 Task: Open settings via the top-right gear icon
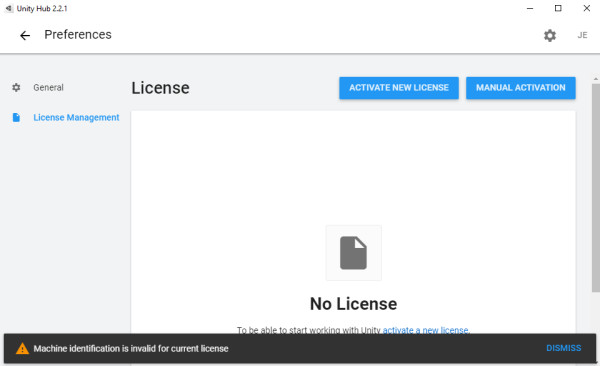click(x=550, y=36)
